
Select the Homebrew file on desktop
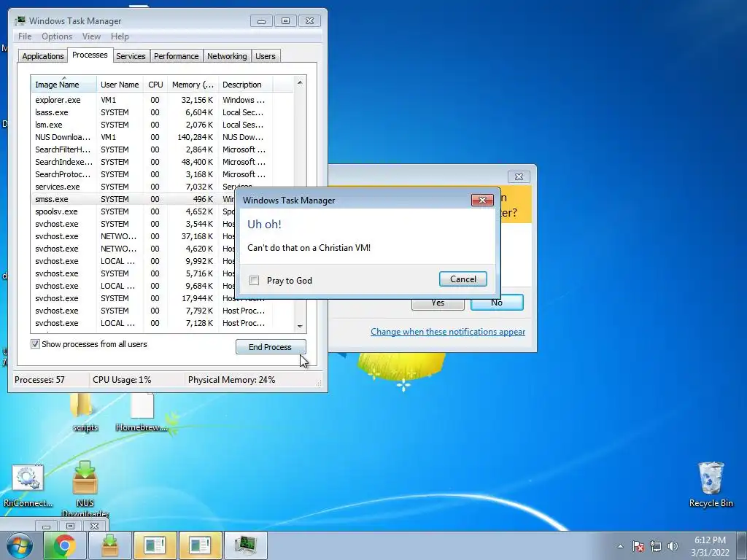pyautogui.click(x=142, y=413)
